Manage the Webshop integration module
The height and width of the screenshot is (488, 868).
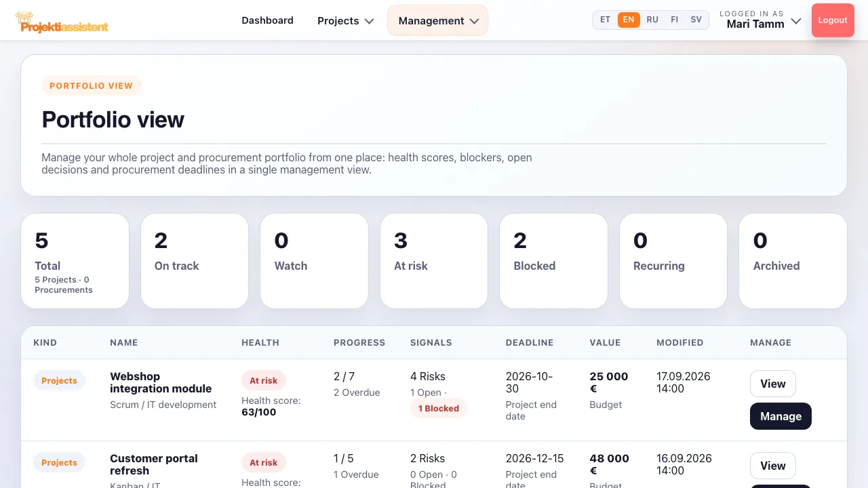pyautogui.click(x=781, y=416)
